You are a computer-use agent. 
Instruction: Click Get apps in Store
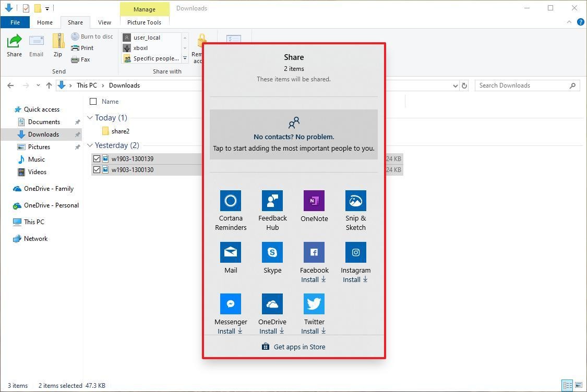point(294,347)
